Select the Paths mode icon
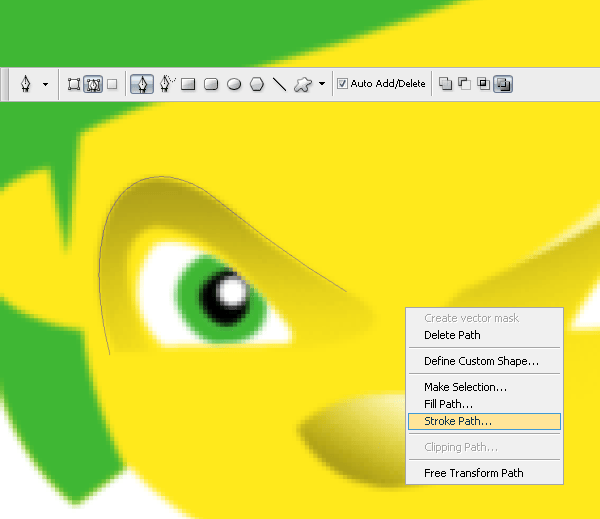 pyautogui.click(x=92, y=84)
